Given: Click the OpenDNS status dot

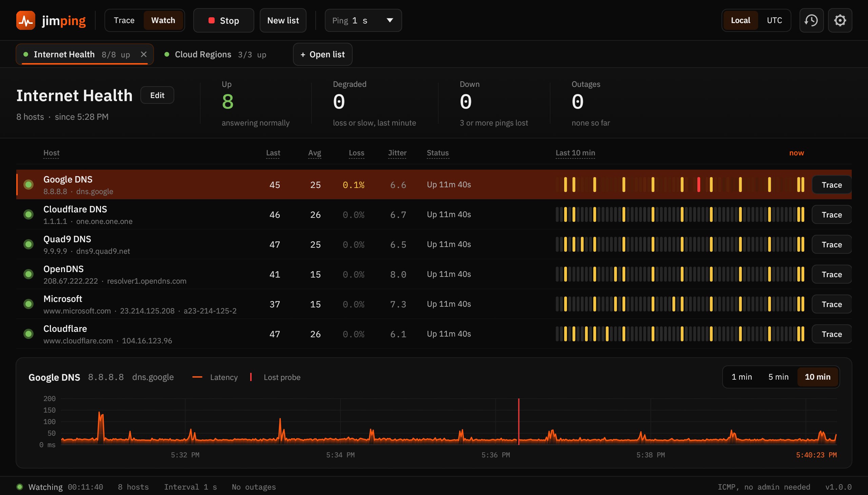Looking at the screenshot, I should (28, 274).
